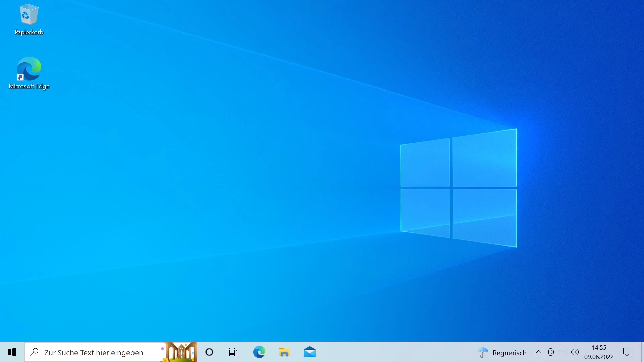
Task: Open the notification center speech-bubble icon
Action: (x=627, y=352)
